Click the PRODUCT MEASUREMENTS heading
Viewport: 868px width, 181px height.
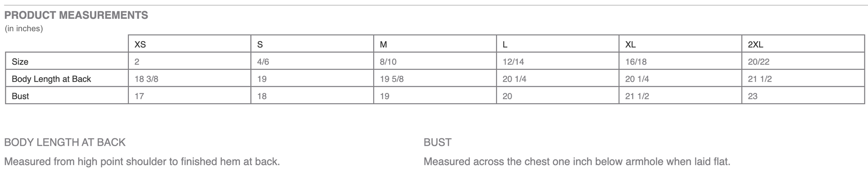tap(76, 15)
